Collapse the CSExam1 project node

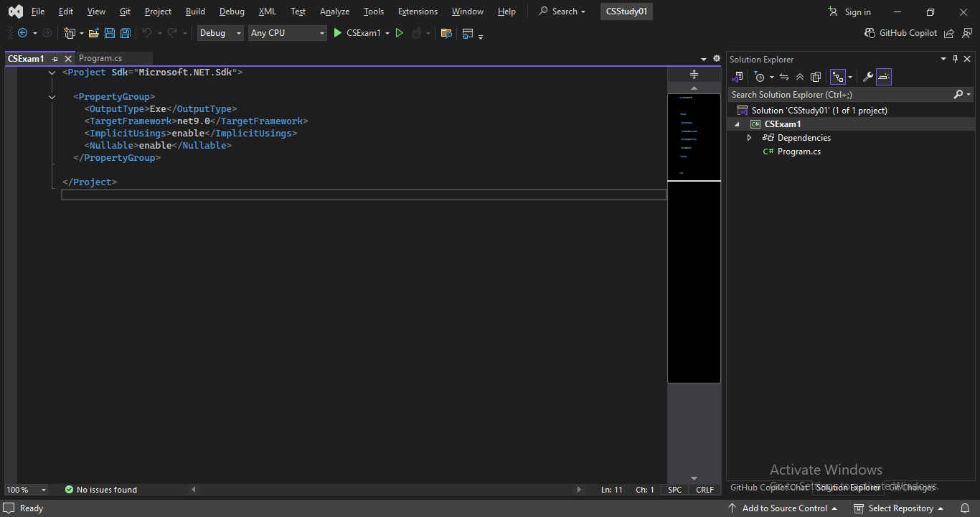coord(737,124)
